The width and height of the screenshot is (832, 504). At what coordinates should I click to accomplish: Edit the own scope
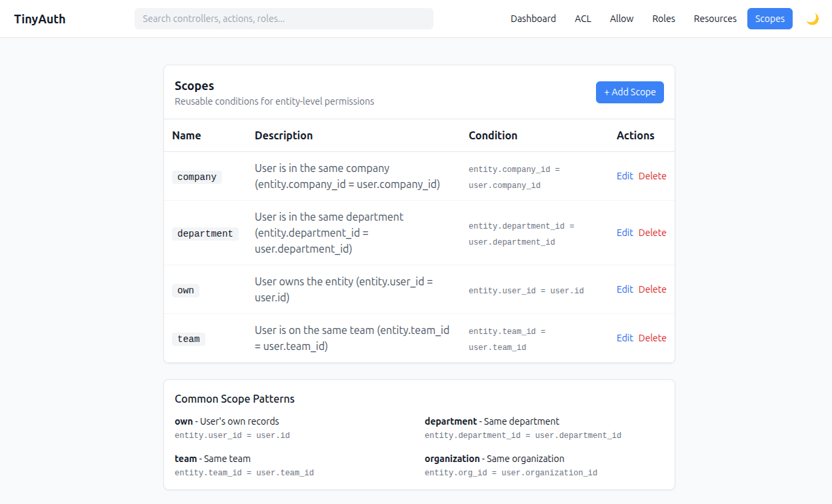click(625, 289)
